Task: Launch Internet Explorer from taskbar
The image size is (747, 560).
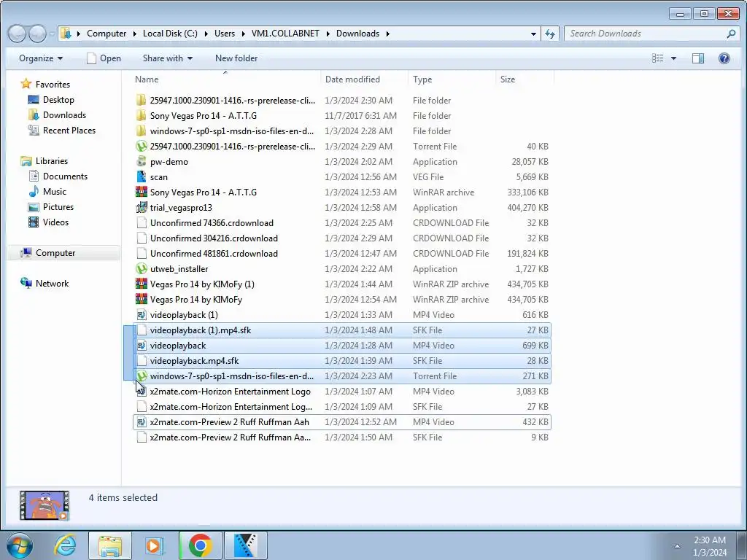Action: [x=65, y=545]
